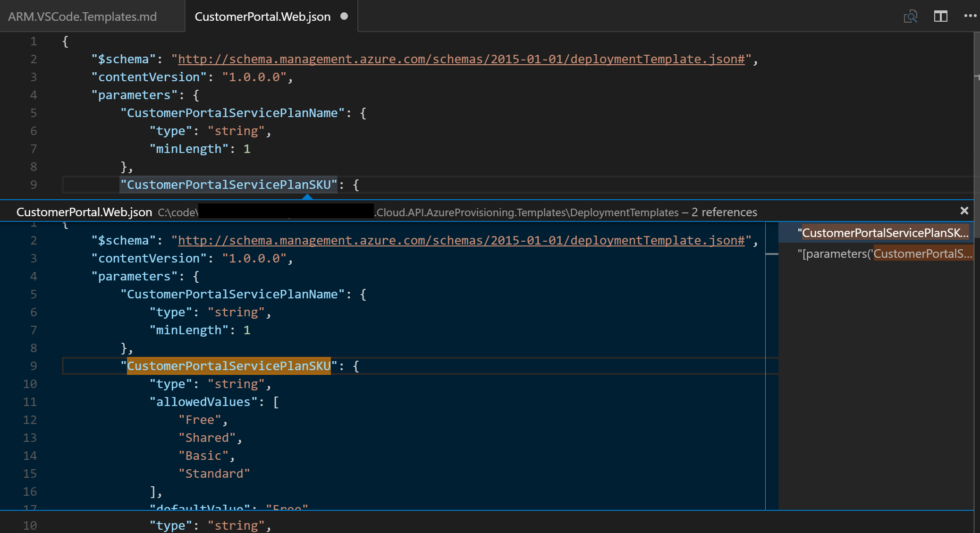980x533 pixels.
Task: Click "minLength" key on main editor line 7
Action: point(189,149)
